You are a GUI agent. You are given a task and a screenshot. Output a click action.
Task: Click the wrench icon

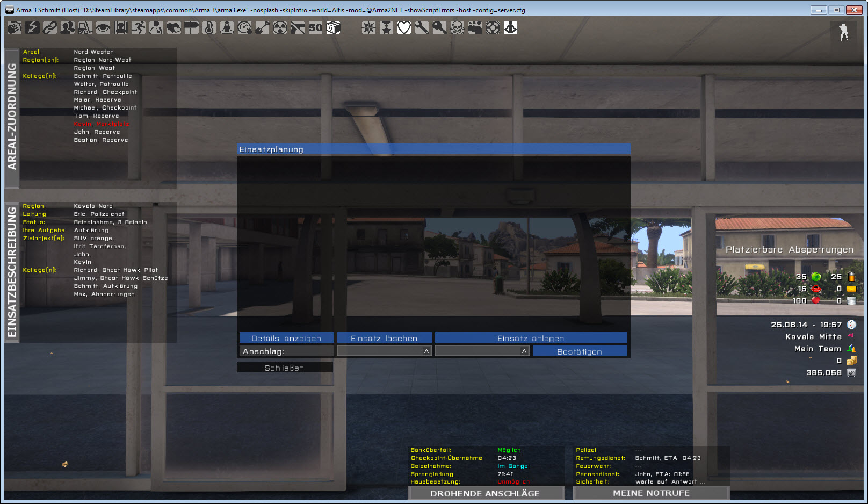coord(422,27)
